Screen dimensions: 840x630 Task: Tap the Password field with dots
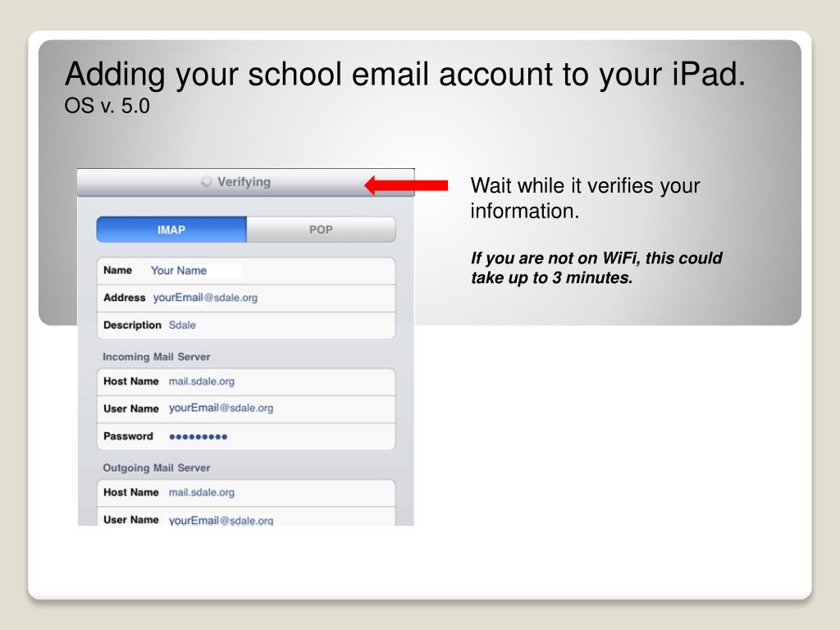246,436
